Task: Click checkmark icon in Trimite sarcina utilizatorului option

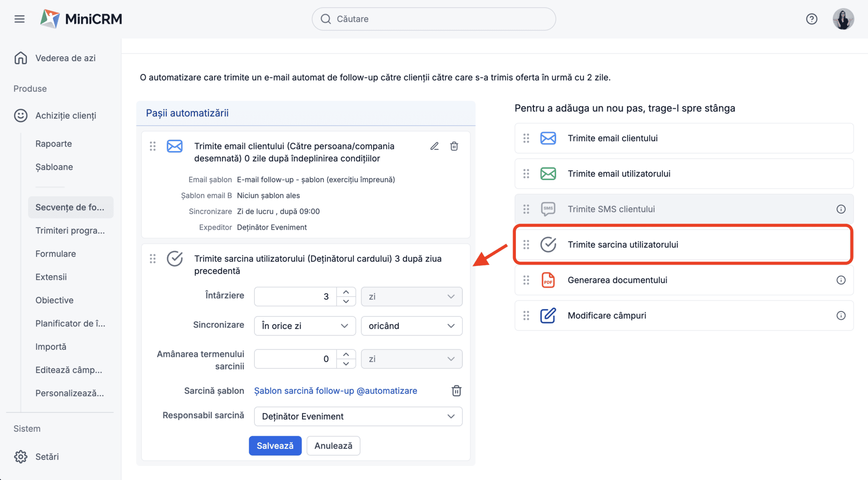Action: [548, 244]
